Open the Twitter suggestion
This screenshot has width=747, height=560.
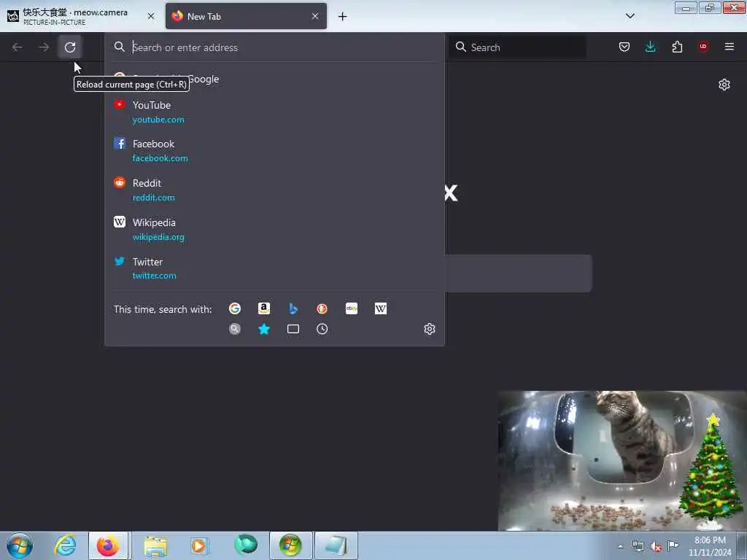274,268
